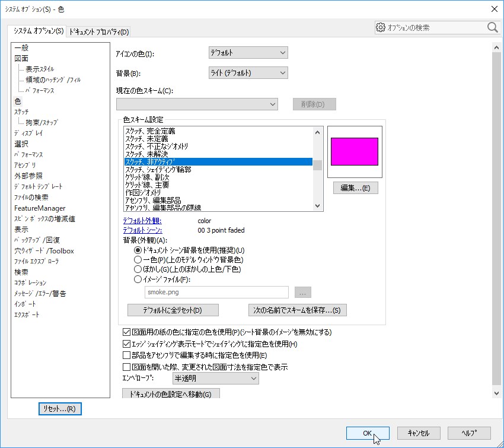Open アイコンの色 dropdown

pos(248,53)
